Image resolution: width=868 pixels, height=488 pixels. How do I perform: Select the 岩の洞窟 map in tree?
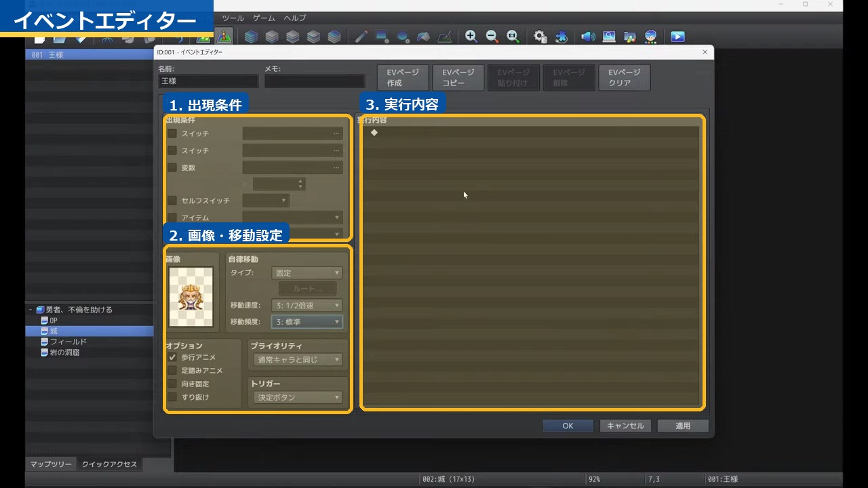(x=65, y=352)
